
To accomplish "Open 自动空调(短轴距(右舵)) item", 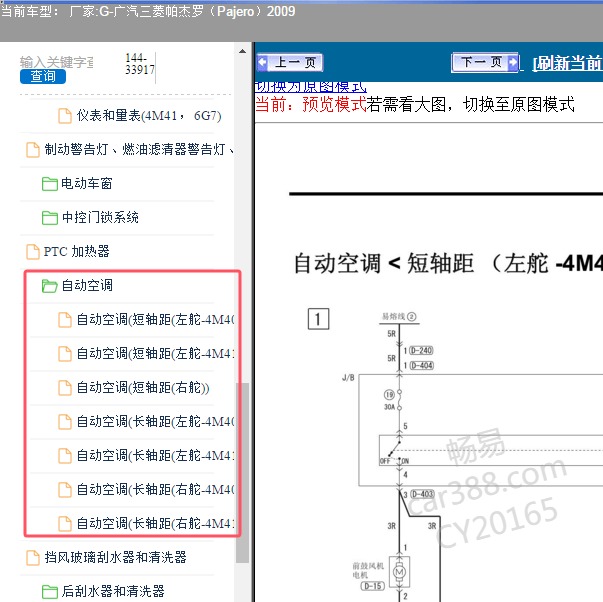I will click(143, 387).
